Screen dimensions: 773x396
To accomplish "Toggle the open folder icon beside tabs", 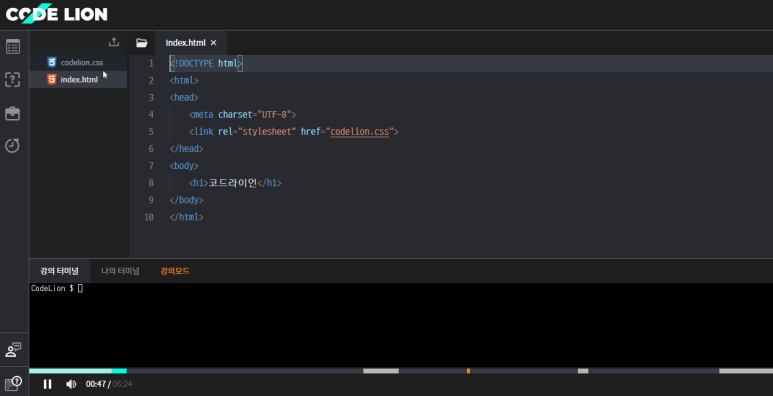I will pyautogui.click(x=142, y=43).
